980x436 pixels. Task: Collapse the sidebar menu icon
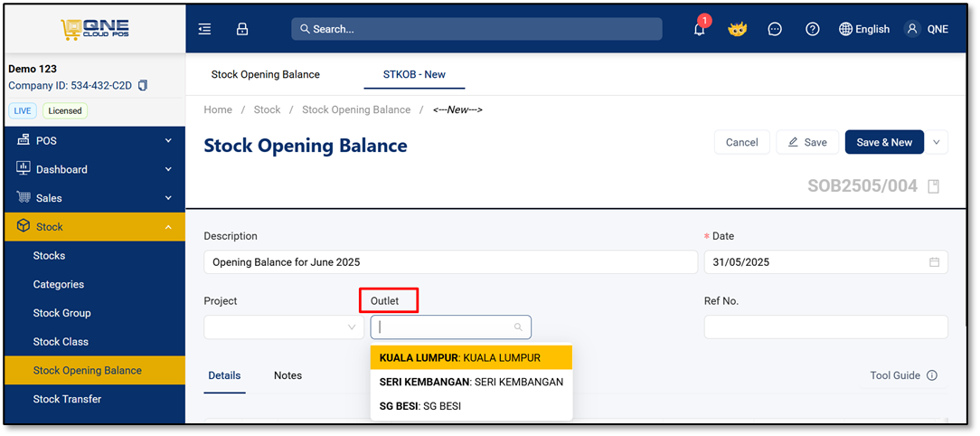tap(204, 29)
